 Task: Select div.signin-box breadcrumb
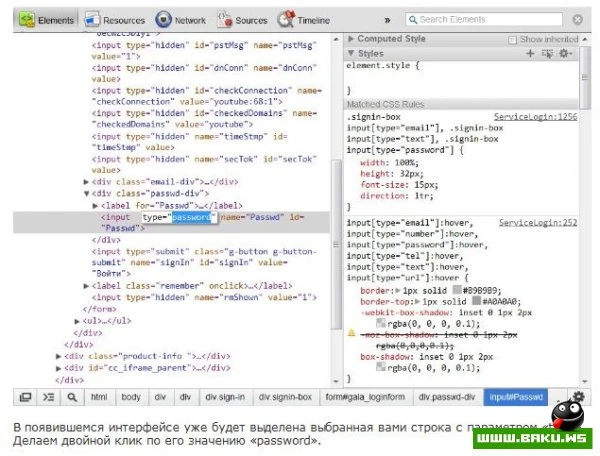click(x=285, y=397)
